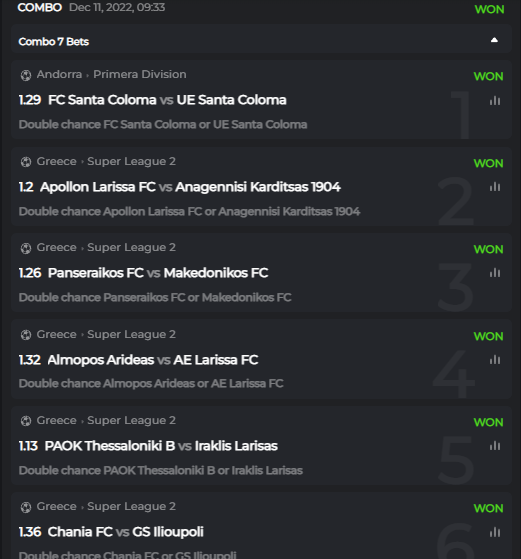The width and height of the screenshot is (521, 559).
Task: Open statistics icon for Chania FC match
Action: [x=495, y=532]
